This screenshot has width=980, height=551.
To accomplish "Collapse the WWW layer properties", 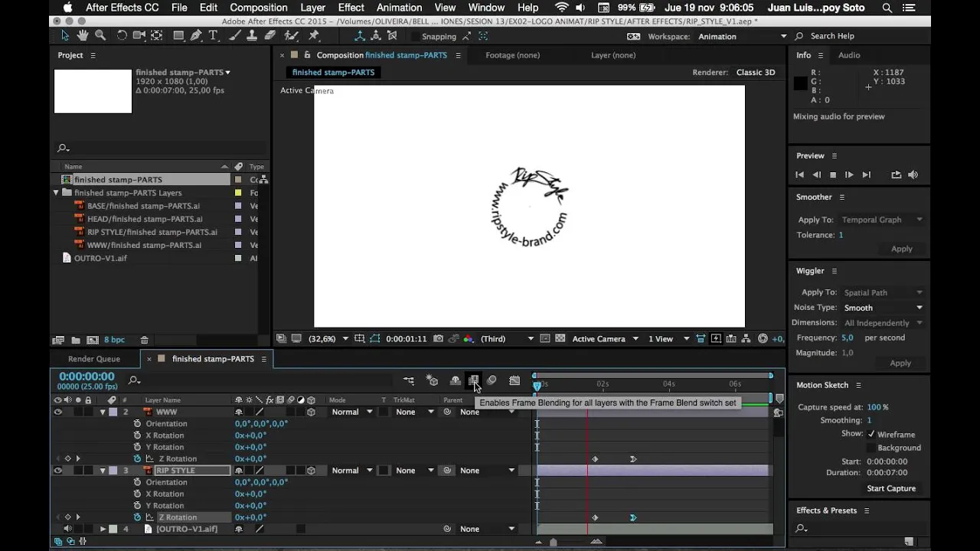I will (103, 412).
